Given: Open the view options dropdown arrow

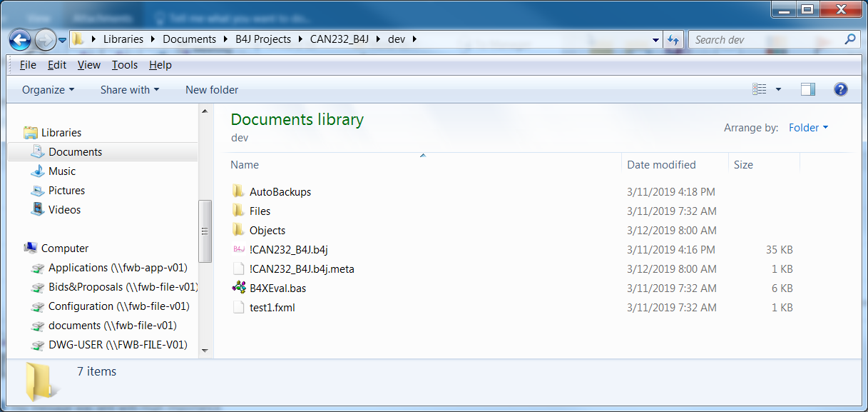Looking at the screenshot, I should click(778, 89).
